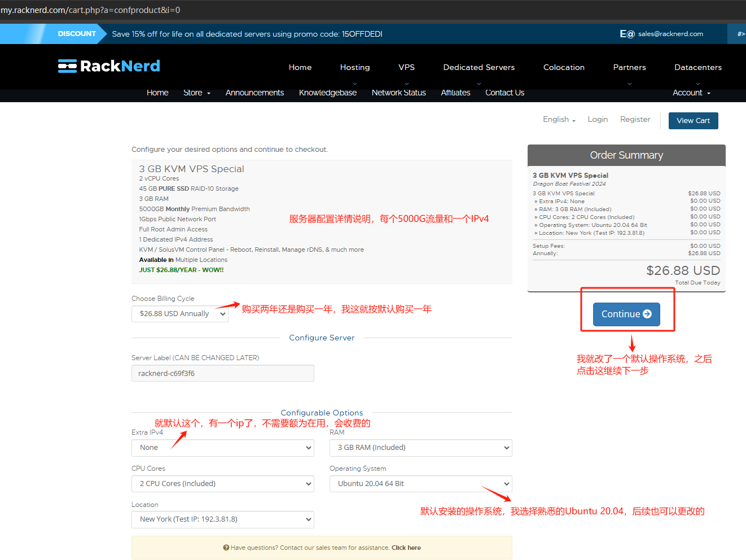
Task: Open Home in the top main navigation
Action: point(300,67)
